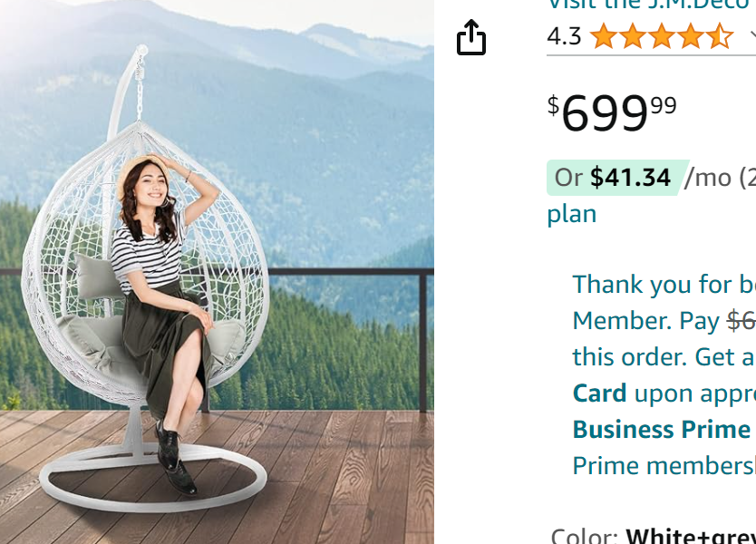Click the bold 'Card' link text
Image resolution: width=756 pixels, height=544 pixels.
coord(599,393)
